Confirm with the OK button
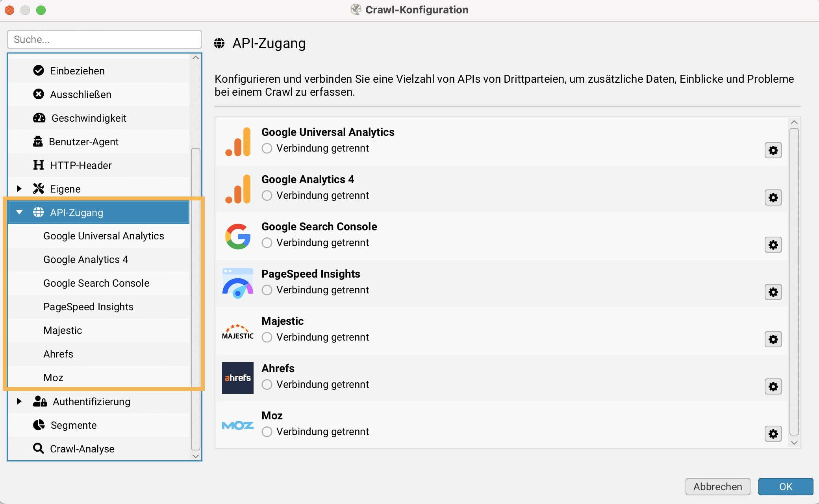This screenshot has height=504, width=819. 786,487
